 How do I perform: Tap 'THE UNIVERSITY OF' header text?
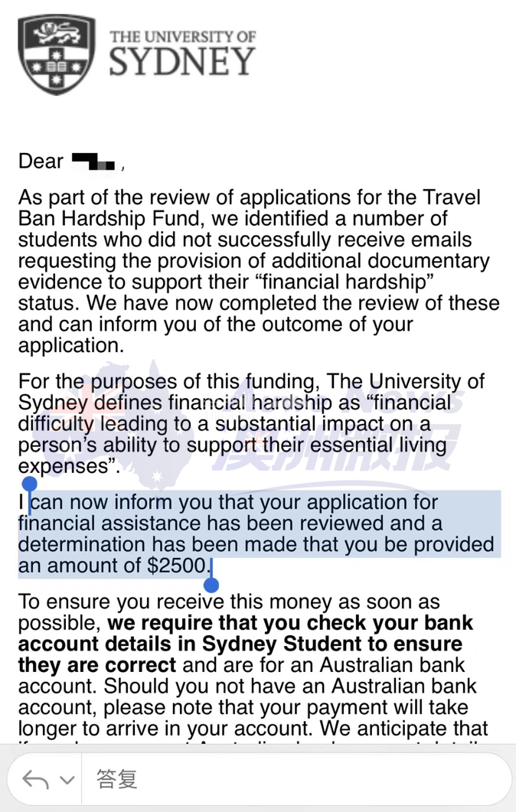[x=182, y=36]
